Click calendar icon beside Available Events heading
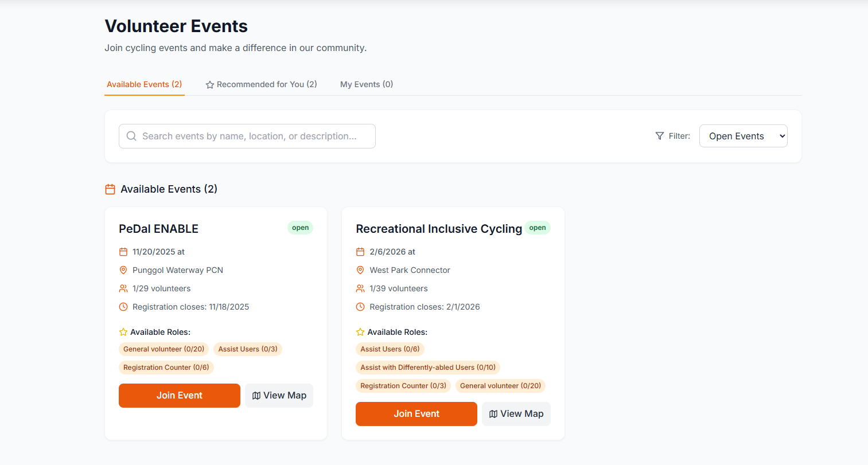868x465 pixels. (110, 189)
